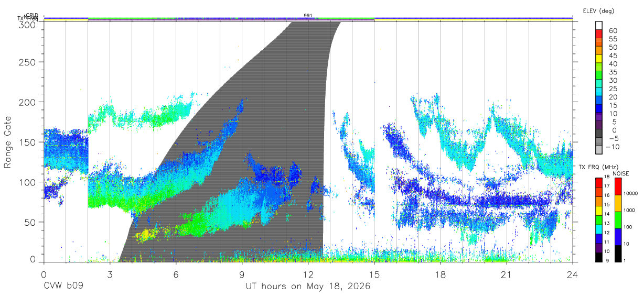Click the white top swatch above elevation 60

pyautogui.click(x=599, y=26)
